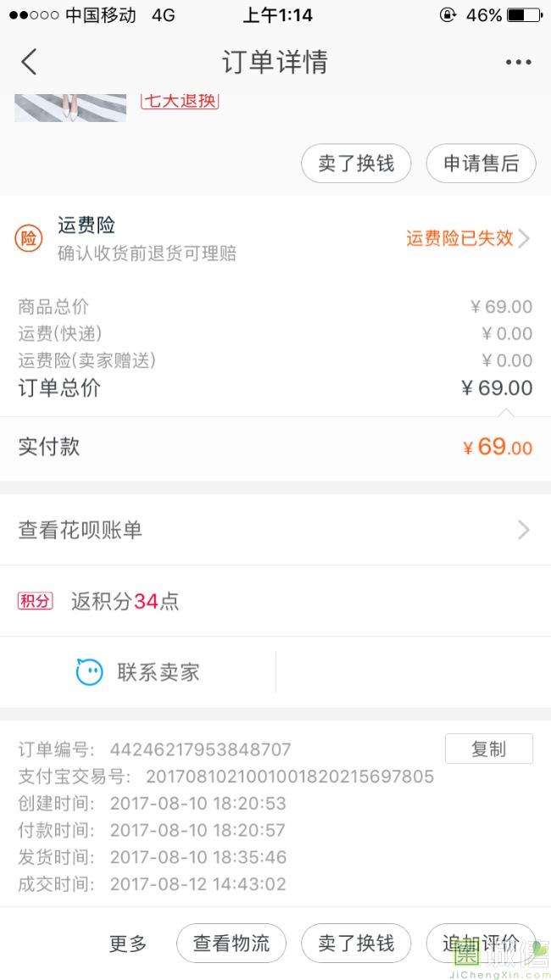Open the 更多 menu at bottom
Screen dimensions: 551x980
tap(128, 944)
